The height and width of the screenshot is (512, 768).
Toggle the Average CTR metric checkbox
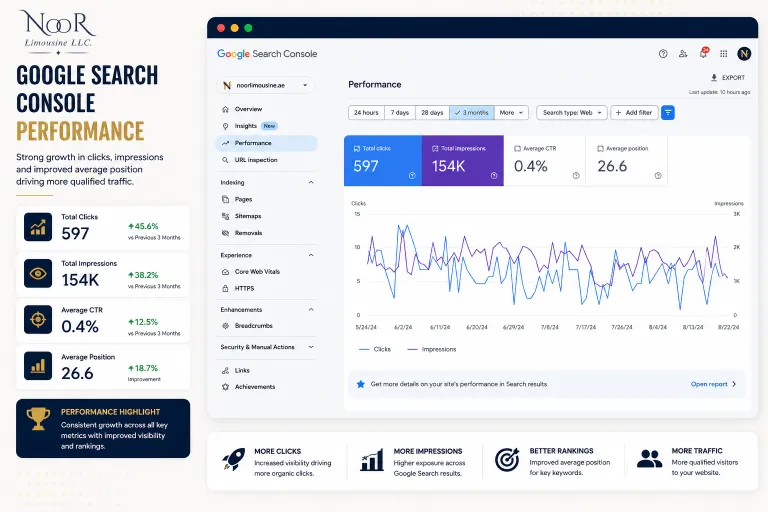(x=517, y=148)
